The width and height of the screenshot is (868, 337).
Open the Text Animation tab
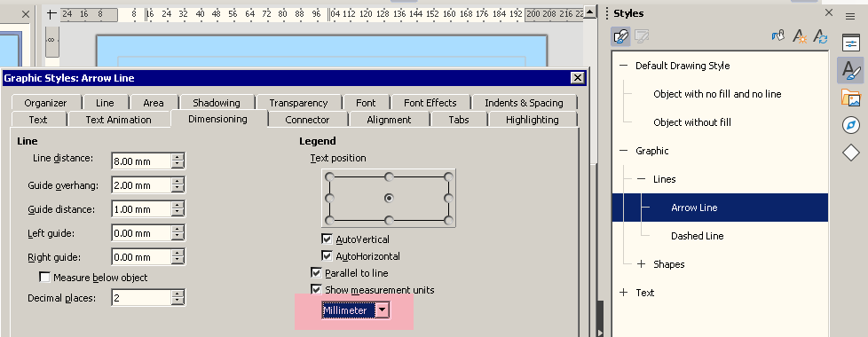[x=118, y=120]
